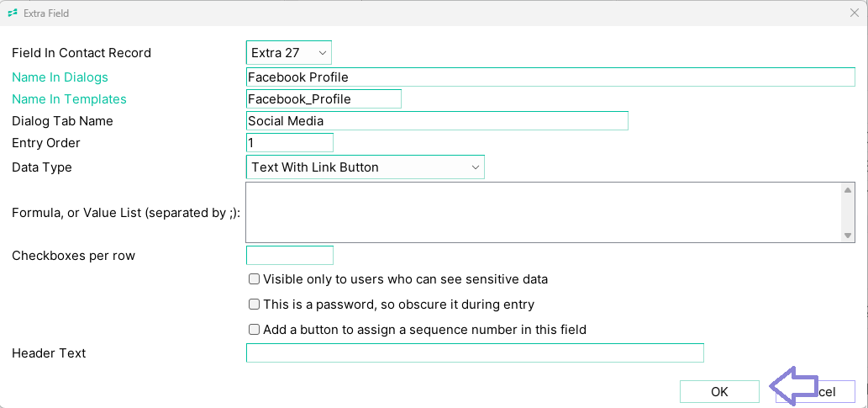Click the app logo icon in title bar
The image size is (868, 408).
pyautogui.click(x=13, y=13)
